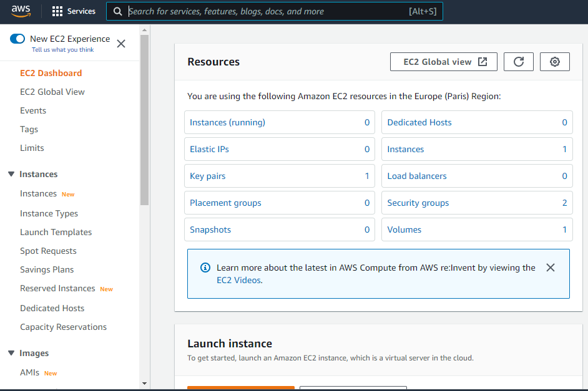The image size is (588, 391).
Task: Open Instances resource card showing 1
Action: (477, 149)
